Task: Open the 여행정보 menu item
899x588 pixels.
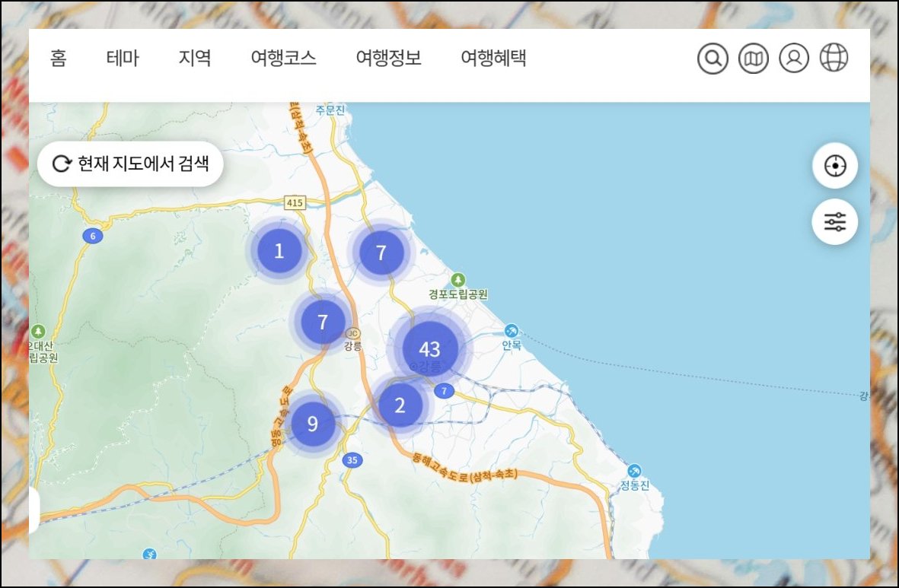Action: click(x=389, y=58)
